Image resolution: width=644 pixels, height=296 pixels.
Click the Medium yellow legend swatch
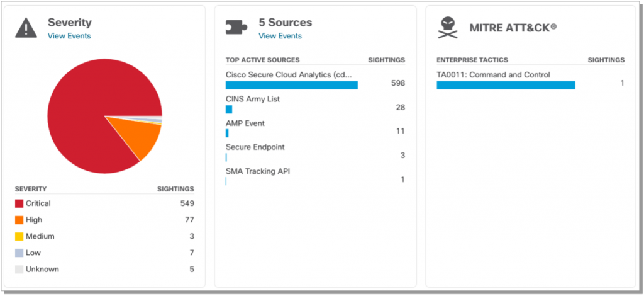19,236
